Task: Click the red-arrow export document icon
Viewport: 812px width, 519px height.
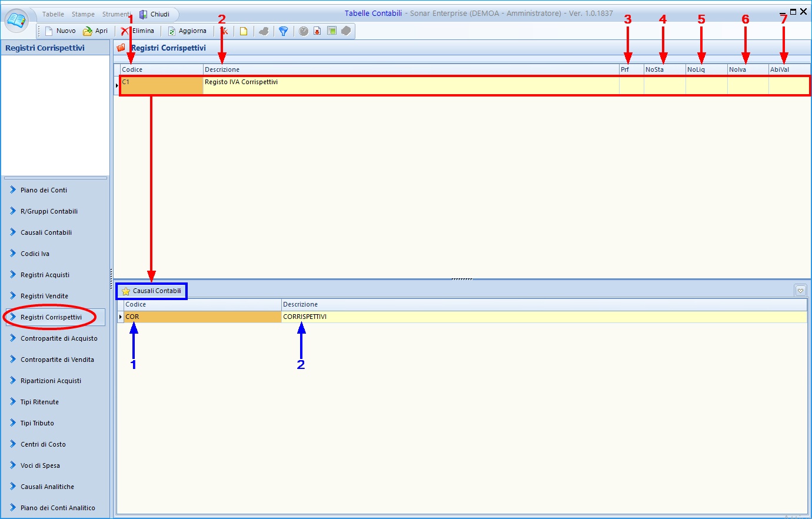Action: pos(317,31)
